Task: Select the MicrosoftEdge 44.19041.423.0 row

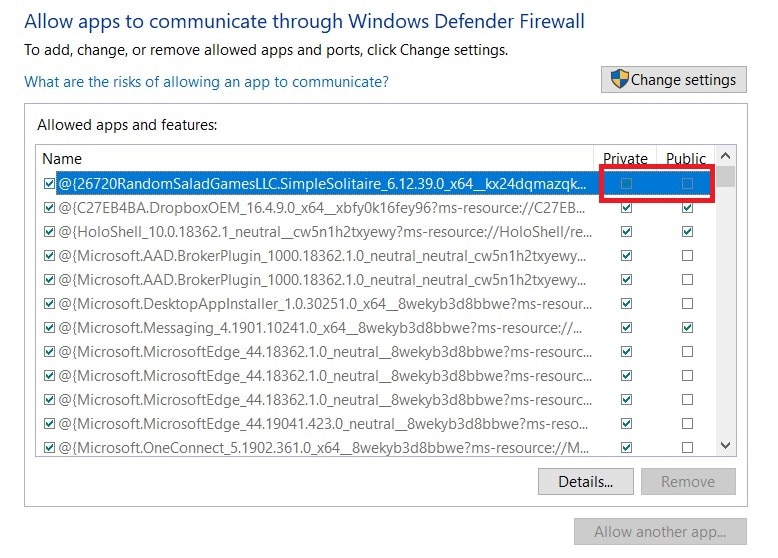Action: click(x=320, y=424)
